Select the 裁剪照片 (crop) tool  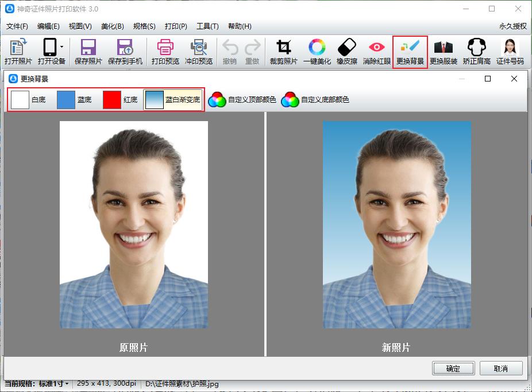click(283, 52)
